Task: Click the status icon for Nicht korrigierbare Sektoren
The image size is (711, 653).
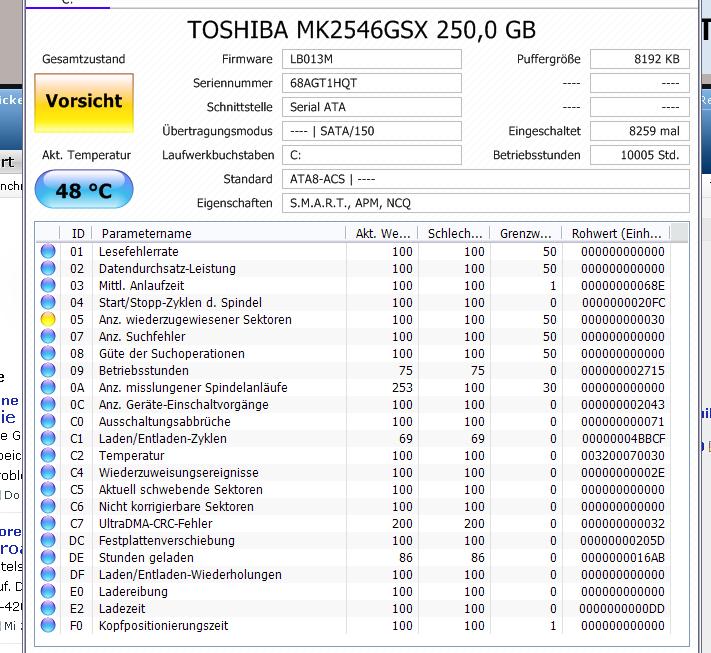Action: 48,506
